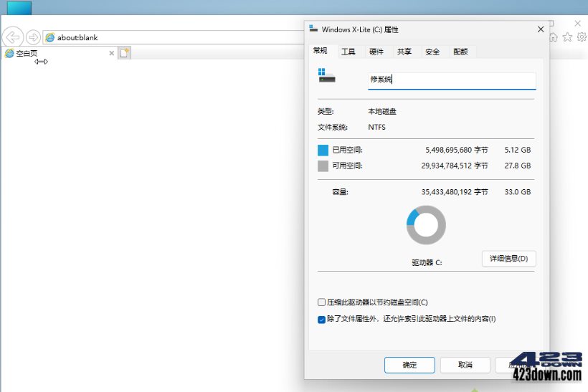
Task: Click the Internet Explorer forward arrow
Action: click(34, 37)
